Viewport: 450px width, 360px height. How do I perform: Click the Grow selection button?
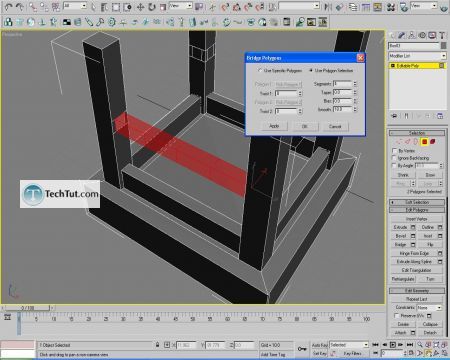(x=430, y=175)
